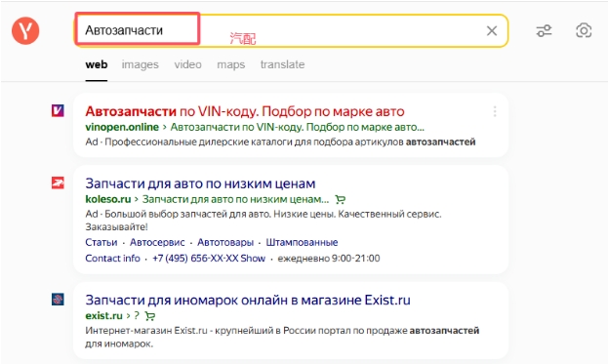The height and width of the screenshot is (364, 608).
Task: Clear the search query with the X icon
Action: click(492, 30)
